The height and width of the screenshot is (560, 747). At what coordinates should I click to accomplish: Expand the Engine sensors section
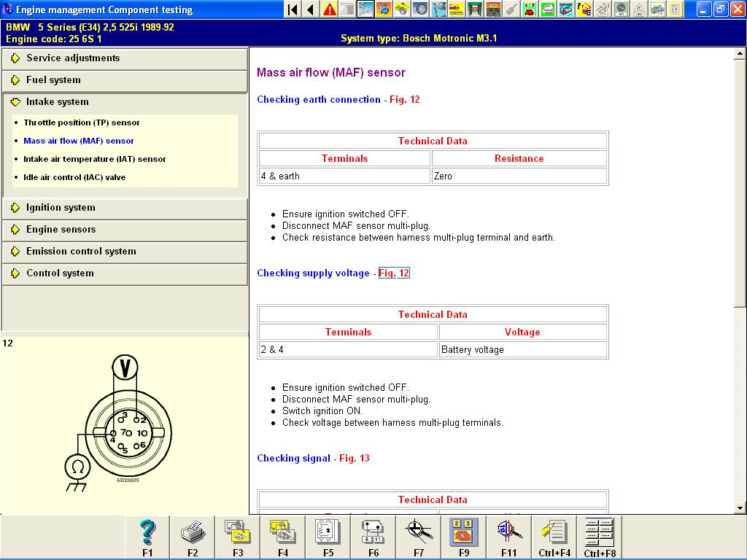[125, 230]
